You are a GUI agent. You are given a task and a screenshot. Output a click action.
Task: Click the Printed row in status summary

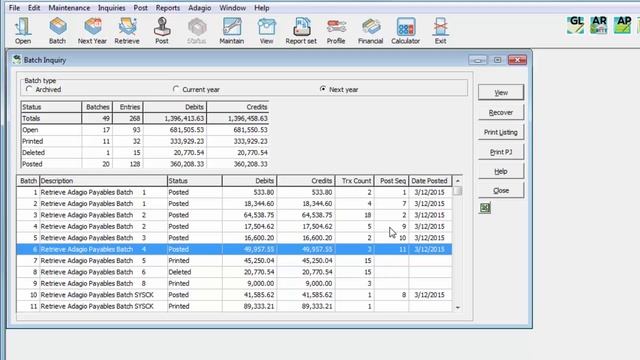[x=145, y=141]
